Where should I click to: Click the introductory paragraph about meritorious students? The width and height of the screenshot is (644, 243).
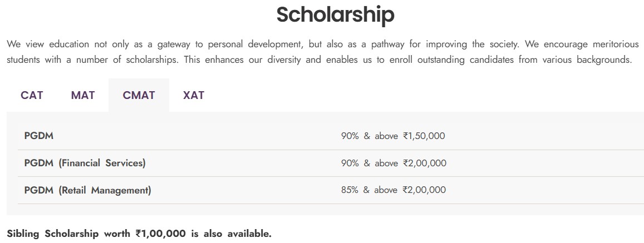coord(323,52)
